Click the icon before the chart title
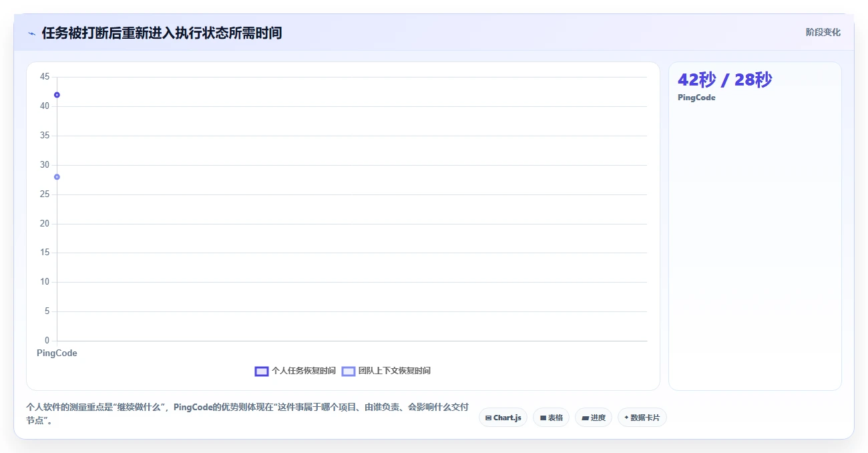 coord(31,33)
